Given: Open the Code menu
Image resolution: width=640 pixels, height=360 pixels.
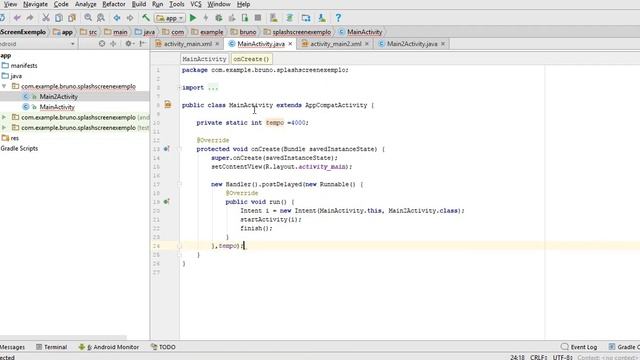Looking at the screenshot, I should tap(61, 4).
